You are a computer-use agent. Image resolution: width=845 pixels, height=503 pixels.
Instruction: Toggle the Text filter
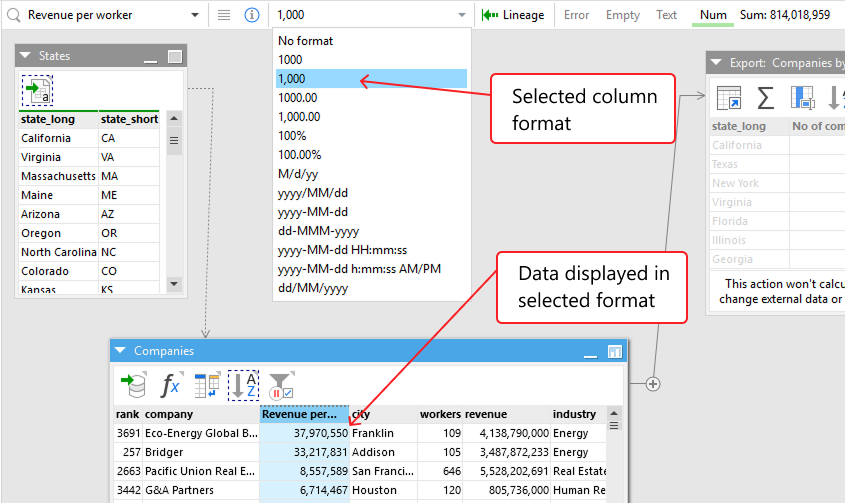tap(666, 15)
